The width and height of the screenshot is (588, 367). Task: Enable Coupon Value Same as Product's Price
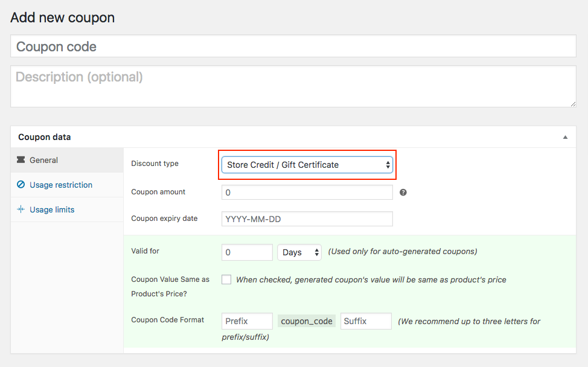(x=226, y=279)
